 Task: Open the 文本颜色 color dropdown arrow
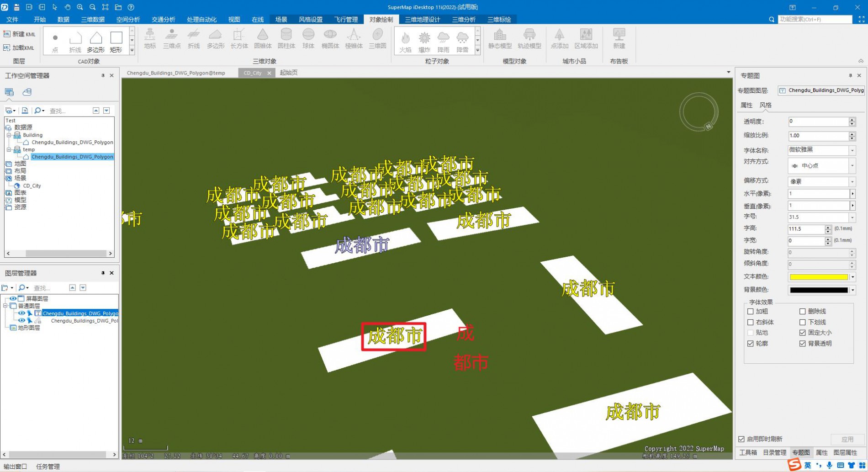(x=852, y=277)
